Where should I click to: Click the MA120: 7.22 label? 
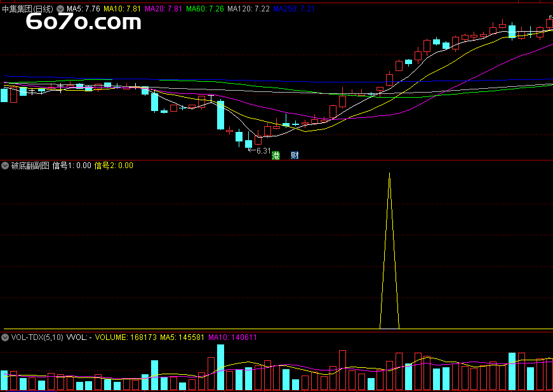coord(248,9)
